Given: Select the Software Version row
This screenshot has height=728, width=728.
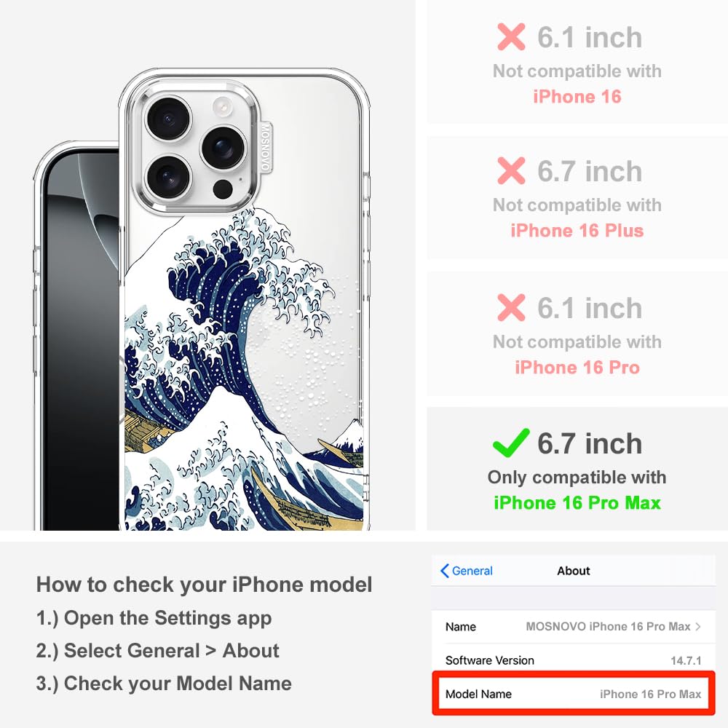Looking at the screenshot, I should point(573,660).
